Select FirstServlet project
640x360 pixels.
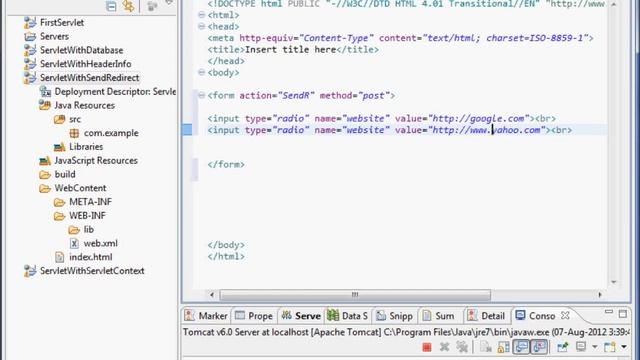pos(62,22)
